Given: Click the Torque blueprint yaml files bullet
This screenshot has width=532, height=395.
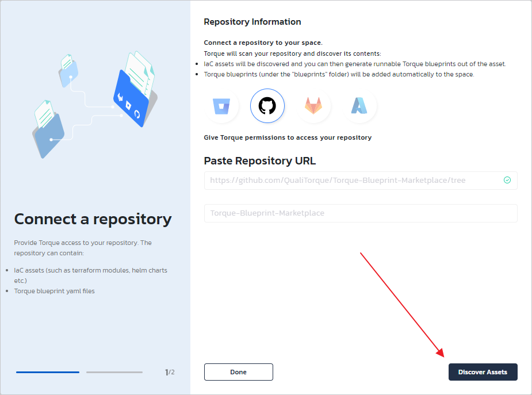Looking at the screenshot, I should pyautogui.click(x=55, y=291).
